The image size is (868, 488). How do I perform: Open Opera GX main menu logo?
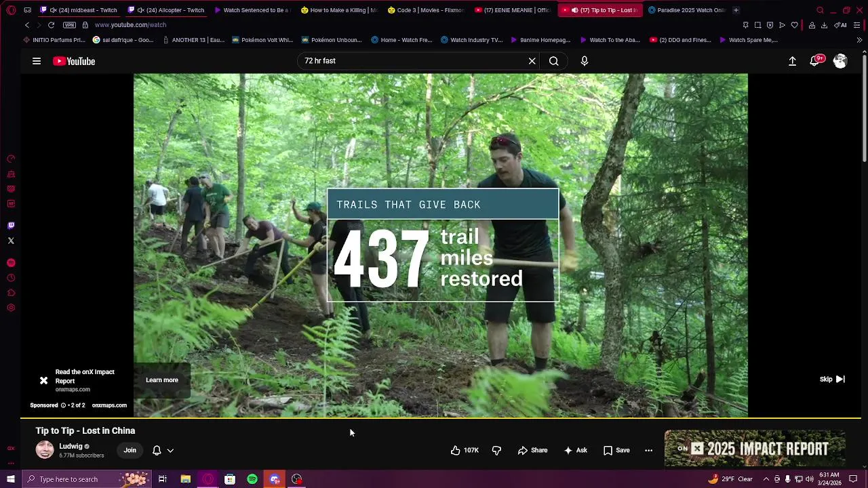point(11,10)
